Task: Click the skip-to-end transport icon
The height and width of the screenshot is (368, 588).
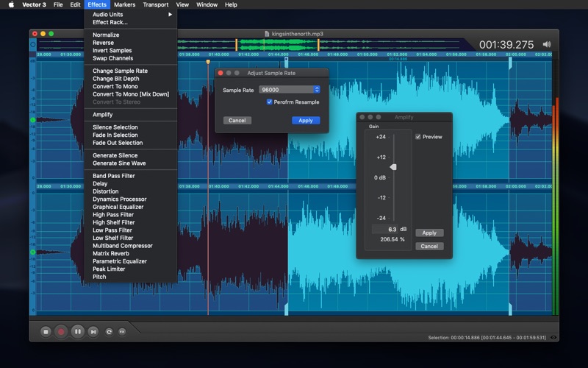Action: pyautogui.click(x=93, y=332)
